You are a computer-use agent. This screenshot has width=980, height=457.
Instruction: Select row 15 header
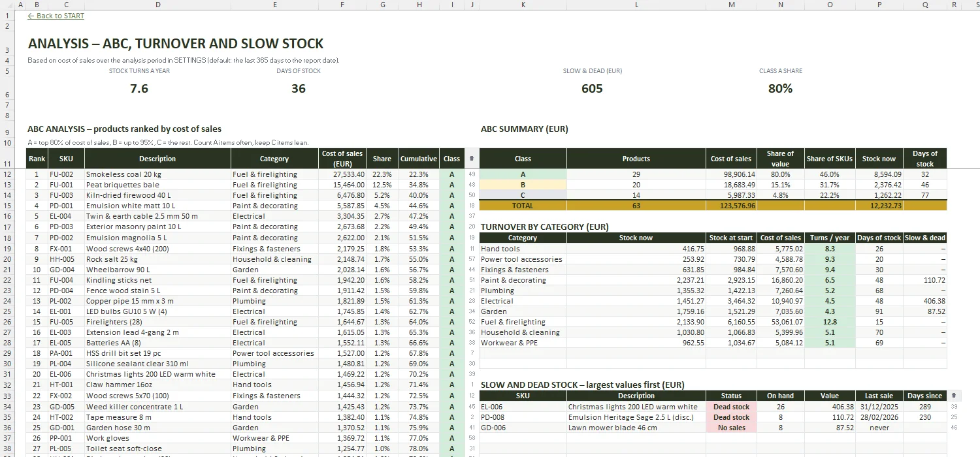tap(7, 206)
